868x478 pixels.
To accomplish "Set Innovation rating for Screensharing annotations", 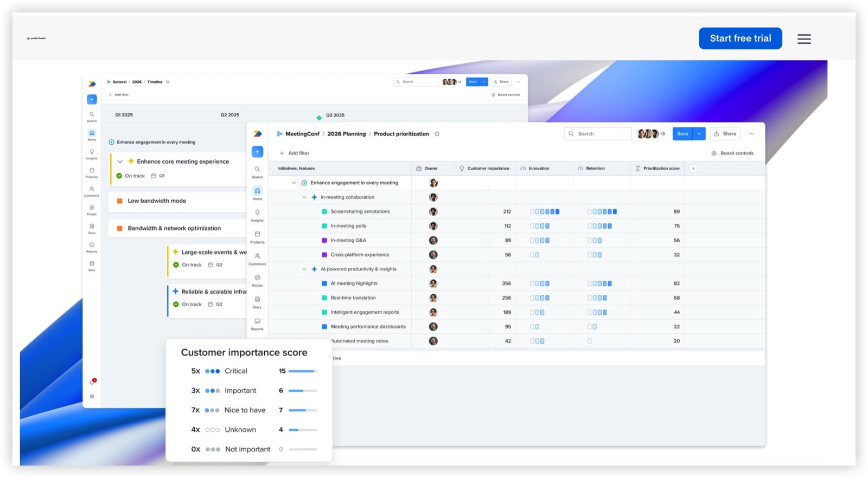I will [x=545, y=212].
